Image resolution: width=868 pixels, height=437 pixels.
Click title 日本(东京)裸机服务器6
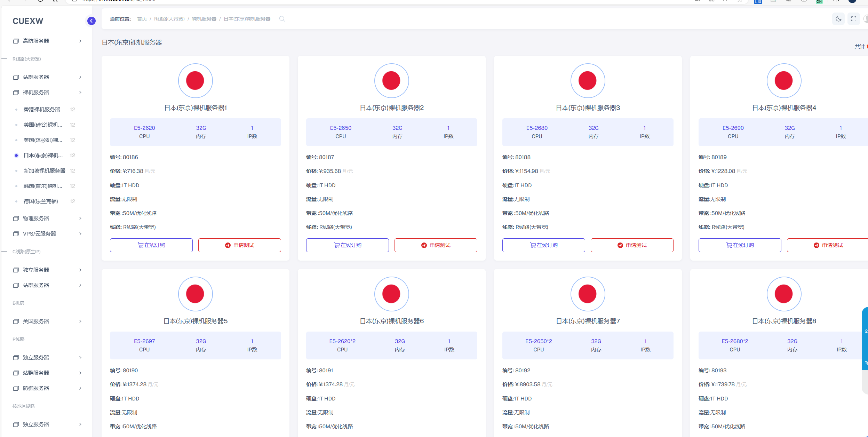pos(392,321)
